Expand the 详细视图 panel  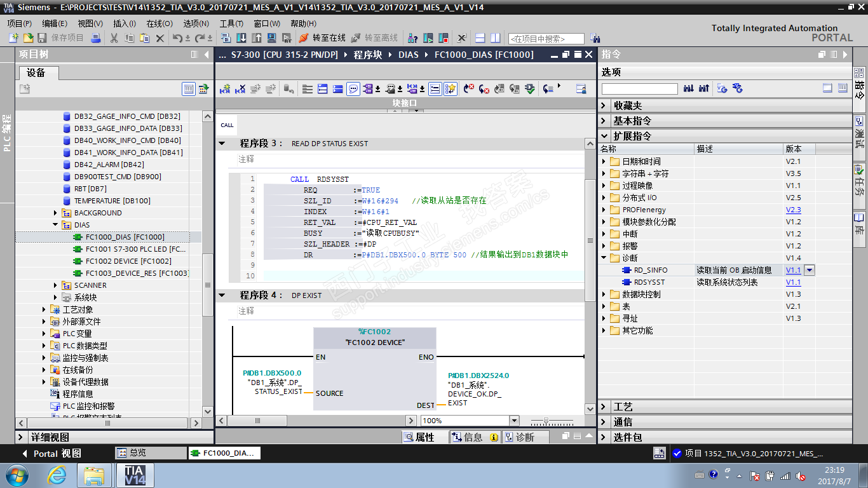tap(21, 438)
